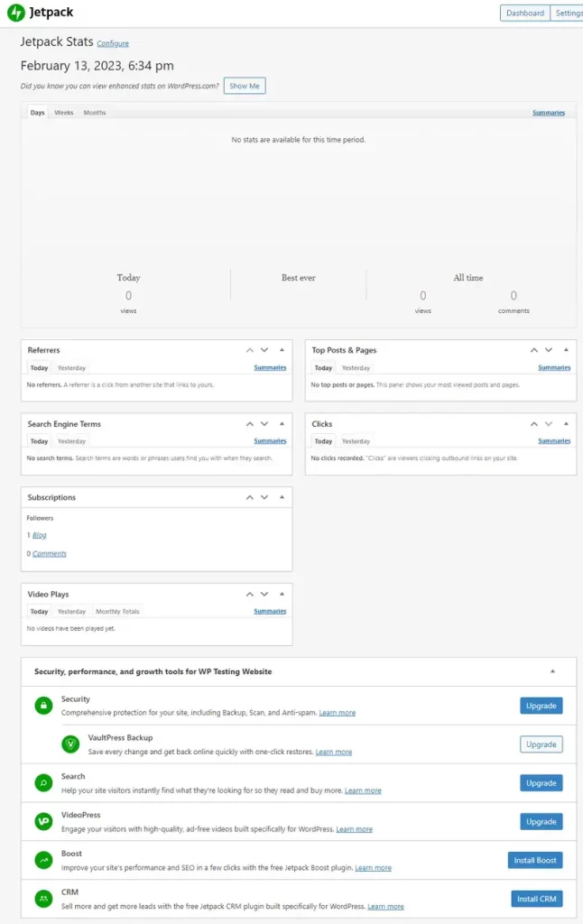The image size is (583, 924).
Task: Open Learn more link for VaultPress Backup
Action: [334, 752]
